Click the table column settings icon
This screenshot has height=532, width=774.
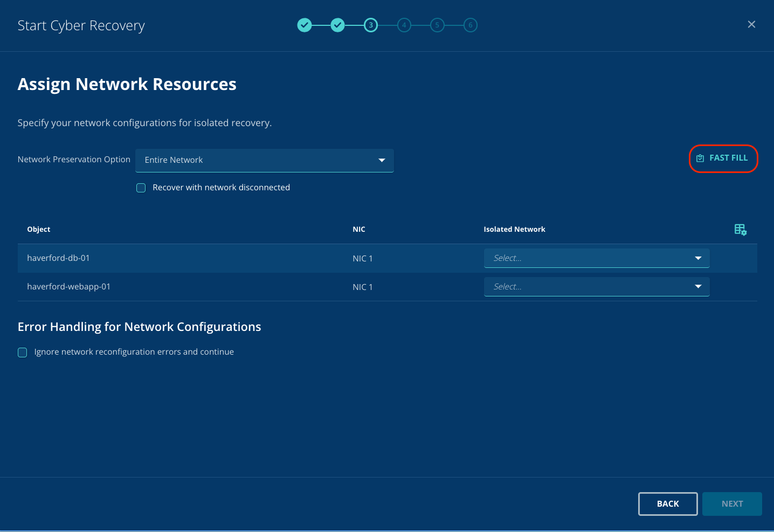click(740, 230)
